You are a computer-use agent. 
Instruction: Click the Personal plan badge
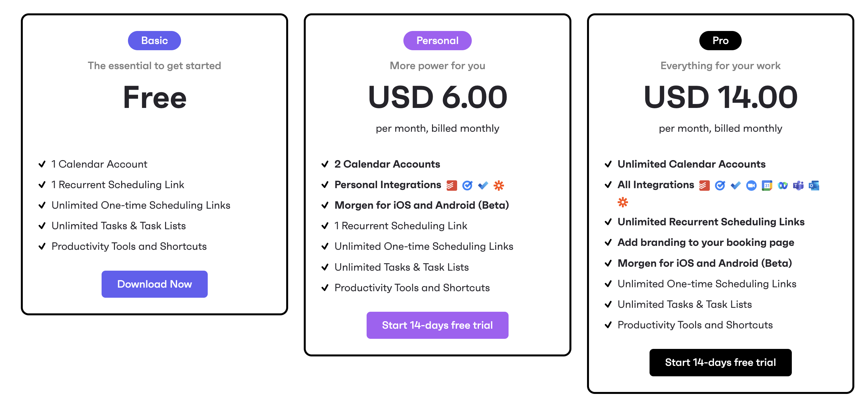point(437,40)
